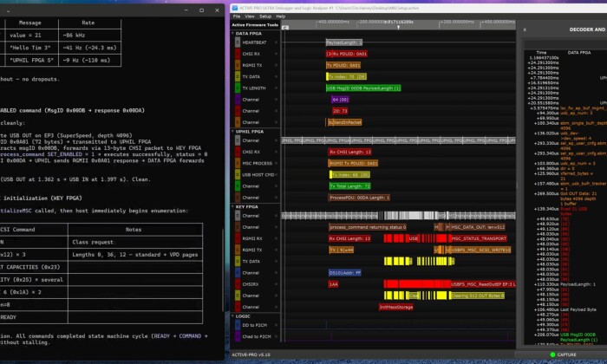Click the MSC PROCESS channel label
The width and height of the screenshot is (607, 364).
coord(257,163)
